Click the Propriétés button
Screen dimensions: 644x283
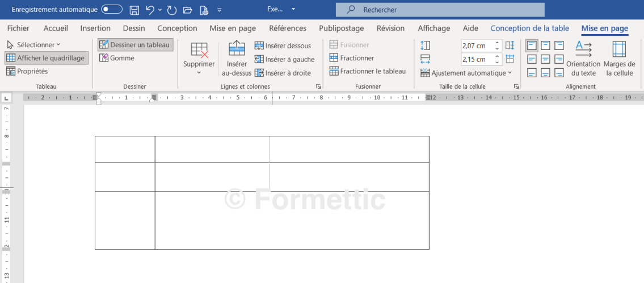point(27,71)
